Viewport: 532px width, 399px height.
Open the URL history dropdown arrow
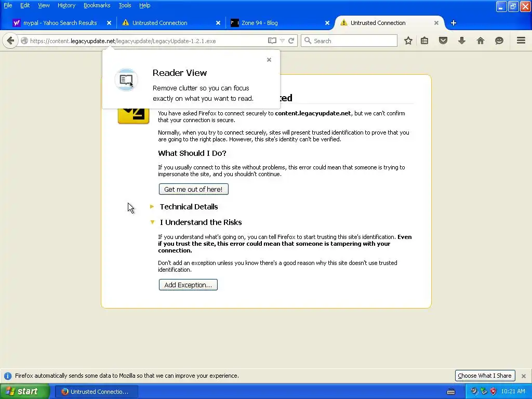(282, 41)
